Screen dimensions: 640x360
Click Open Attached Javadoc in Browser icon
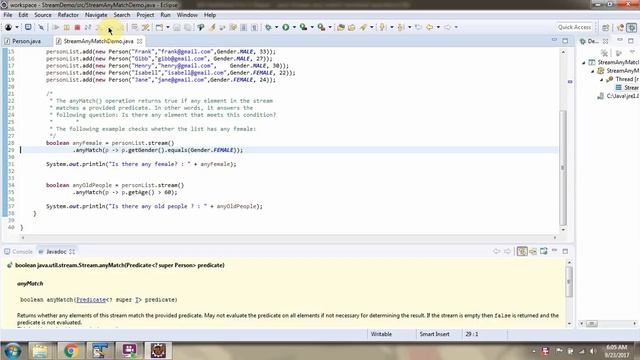[544, 251]
